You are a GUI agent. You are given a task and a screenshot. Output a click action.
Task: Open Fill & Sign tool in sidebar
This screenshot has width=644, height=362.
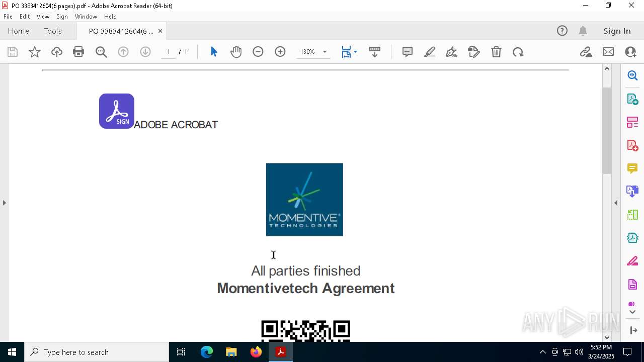pyautogui.click(x=632, y=261)
